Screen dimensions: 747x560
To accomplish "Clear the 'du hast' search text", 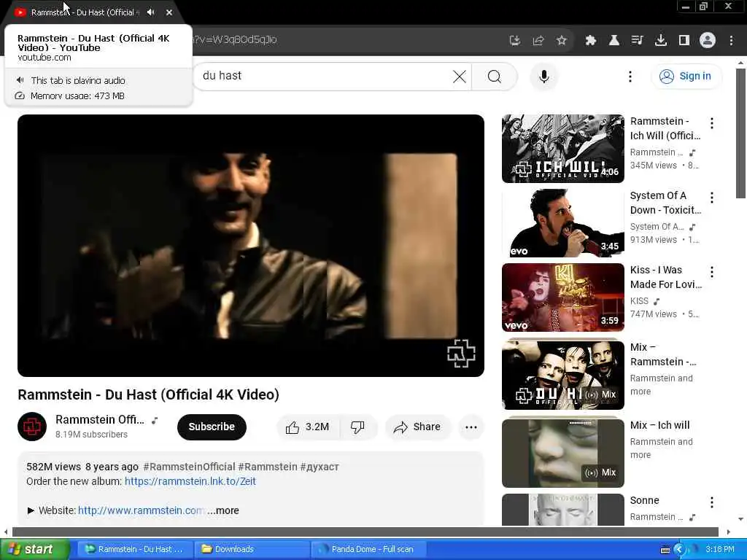I will click(x=460, y=76).
